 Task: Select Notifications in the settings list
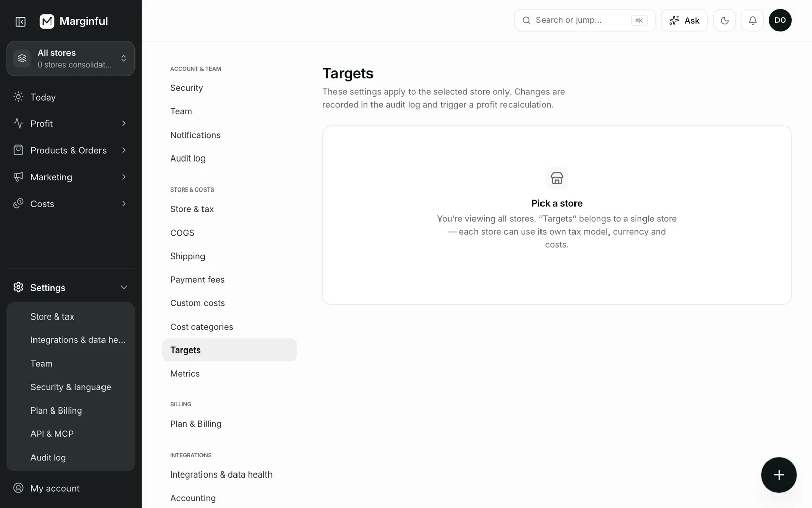(x=229, y=135)
